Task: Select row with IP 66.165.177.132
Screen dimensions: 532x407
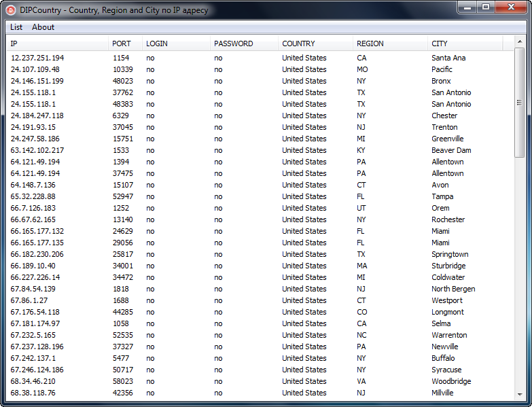Action: [260, 231]
